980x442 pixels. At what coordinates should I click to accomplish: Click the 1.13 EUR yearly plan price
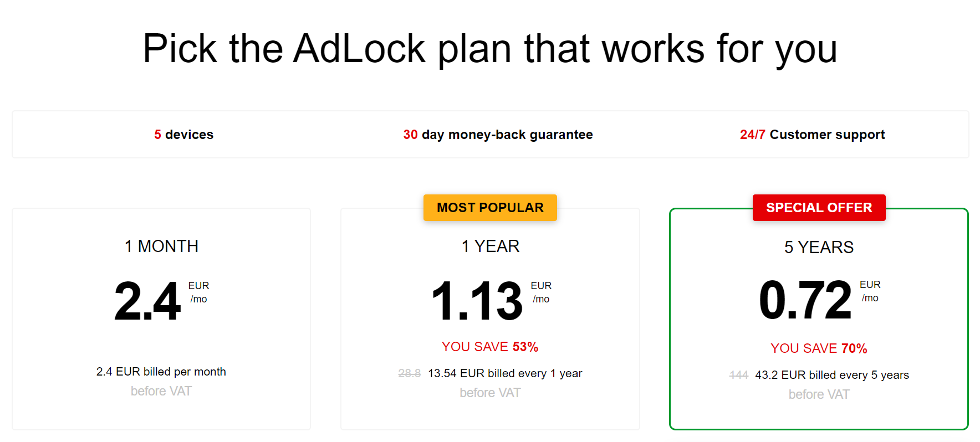pyautogui.click(x=477, y=301)
